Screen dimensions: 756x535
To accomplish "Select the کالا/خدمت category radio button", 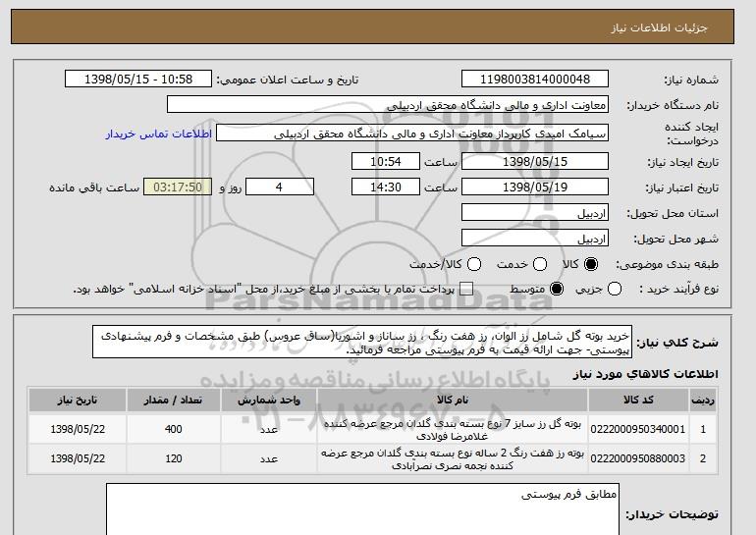I will tap(474, 264).
